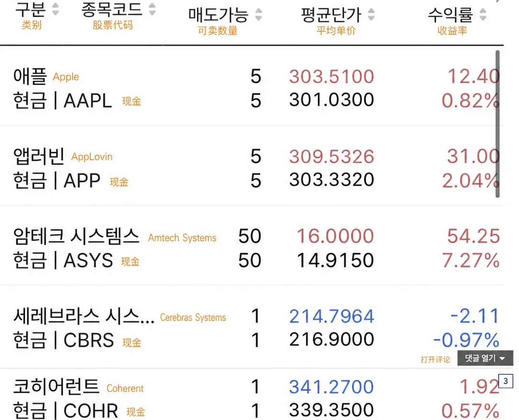This screenshot has width=519, height=420.
Task: Select the 암테크 시스템스 stock name
Action: [76, 236]
